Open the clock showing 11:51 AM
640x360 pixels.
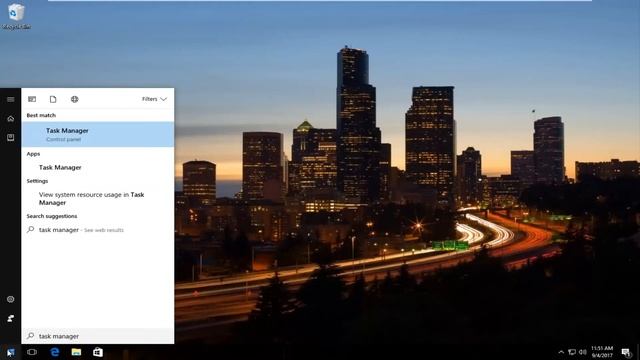click(x=602, y=352)
